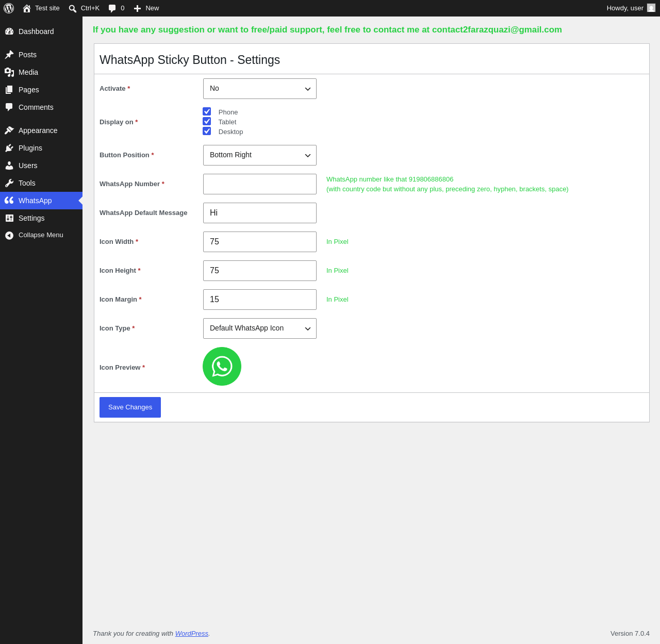This screenshot has width=660, height=644.
Task: Click Howdy, user account link
Action: click(631, 8)
